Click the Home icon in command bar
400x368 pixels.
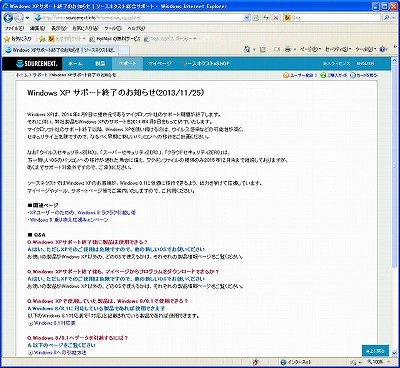coord(247,49)
